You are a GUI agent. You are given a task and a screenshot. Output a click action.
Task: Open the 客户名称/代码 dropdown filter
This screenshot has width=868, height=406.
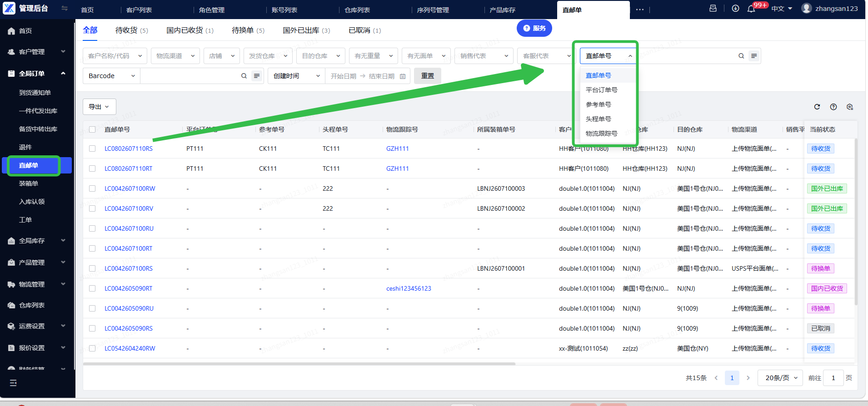tap(115, 56)
